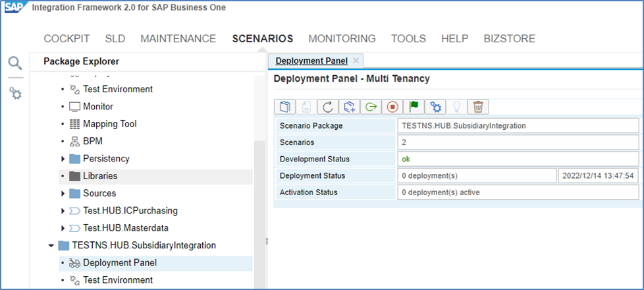
Task: Open the search magnifier in left sidebar
Action: (15, 63)
